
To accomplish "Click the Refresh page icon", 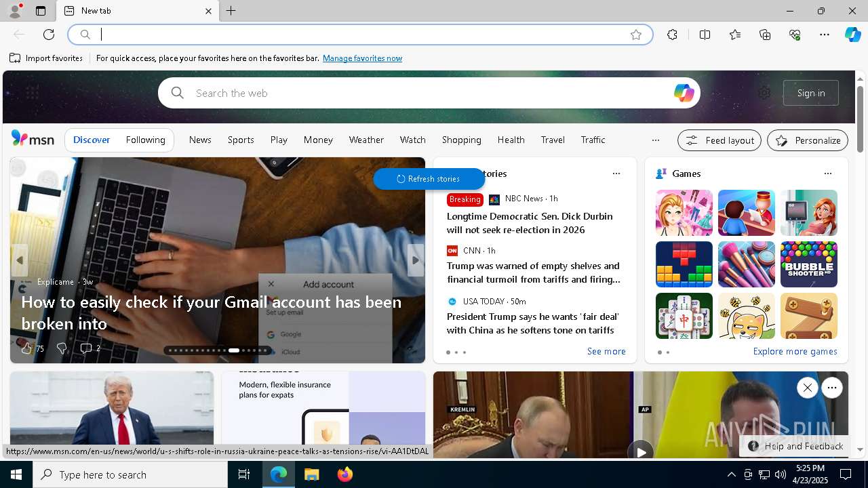I will pyautogui.click(x=49, y=35).
